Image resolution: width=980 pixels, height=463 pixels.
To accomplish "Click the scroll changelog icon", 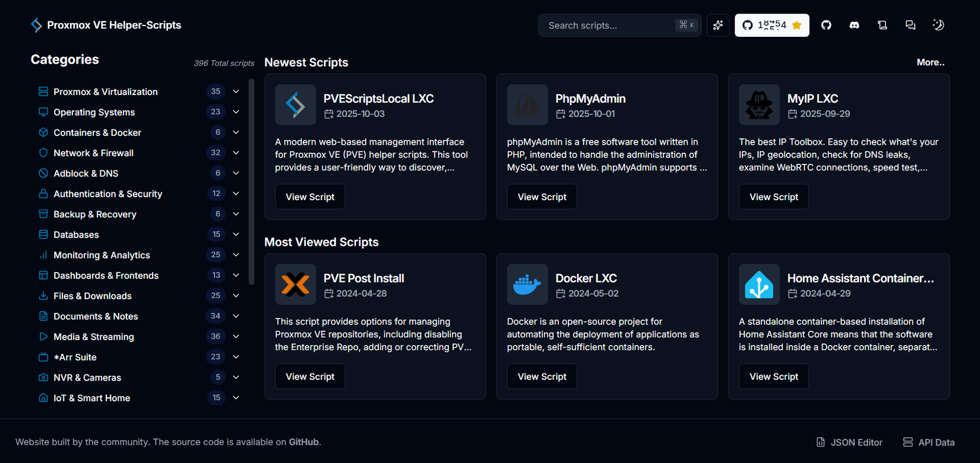I will click(x=882, y=26).
